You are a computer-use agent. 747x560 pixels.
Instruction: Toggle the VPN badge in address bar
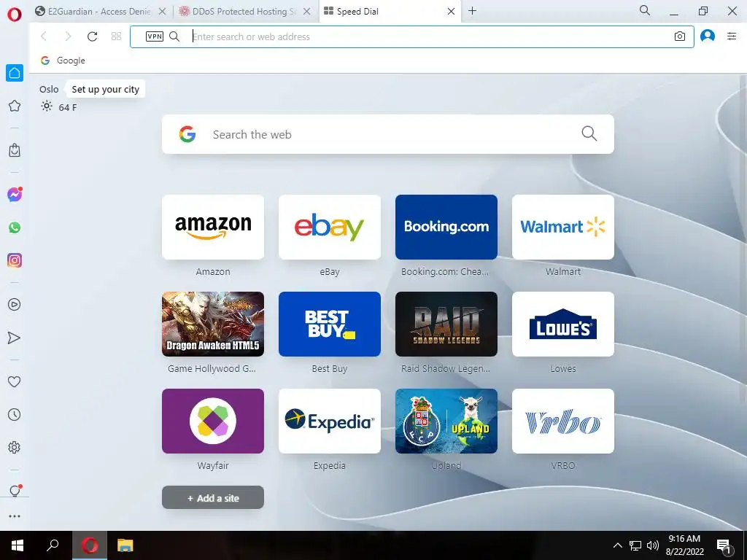[155, 36]
